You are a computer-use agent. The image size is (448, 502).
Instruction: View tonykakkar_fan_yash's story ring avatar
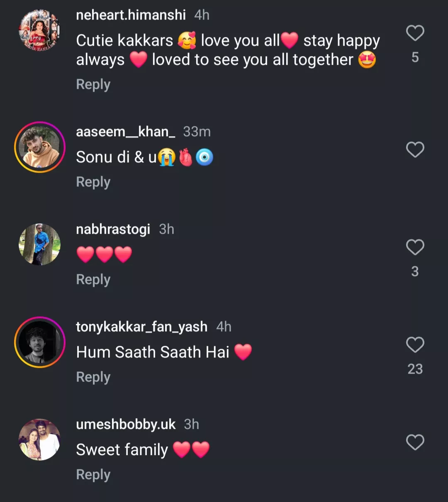(40, 342)
